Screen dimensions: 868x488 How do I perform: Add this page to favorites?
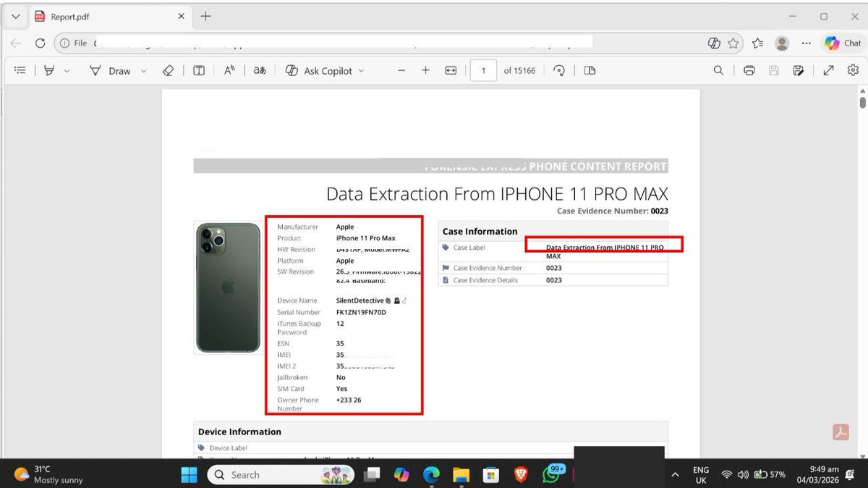733,43
